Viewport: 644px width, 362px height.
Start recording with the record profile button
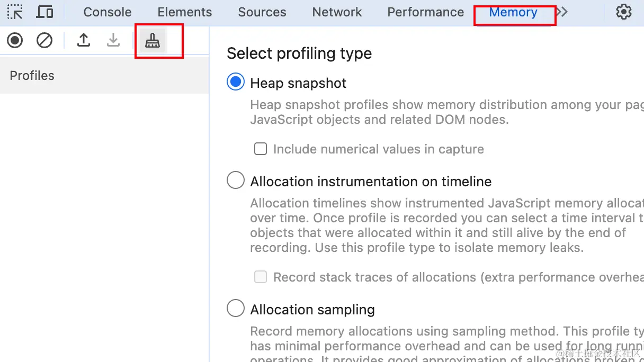(x=15, y=40)
